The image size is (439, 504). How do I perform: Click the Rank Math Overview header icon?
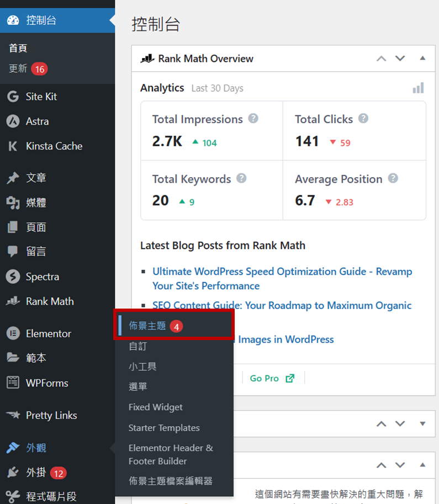[x=147, y=59]
